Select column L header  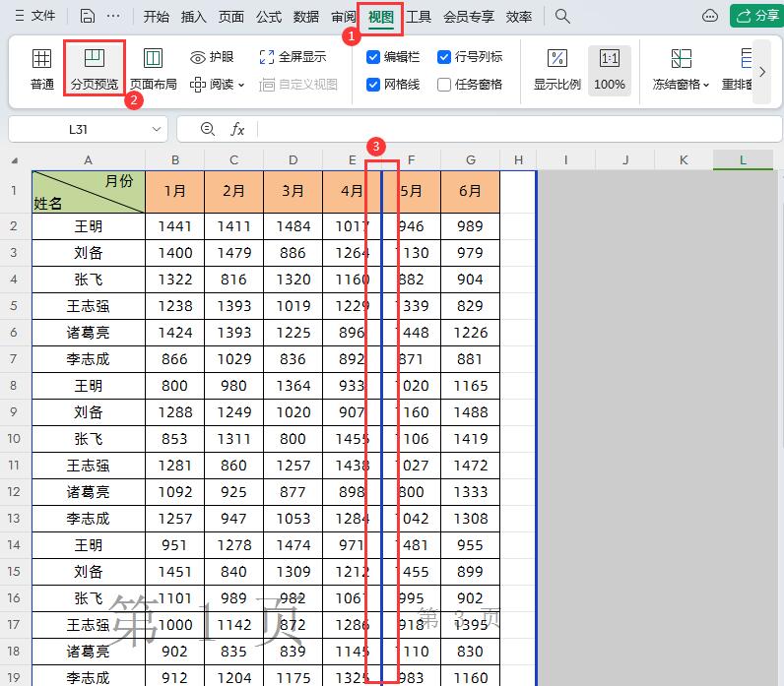(743, 159)
